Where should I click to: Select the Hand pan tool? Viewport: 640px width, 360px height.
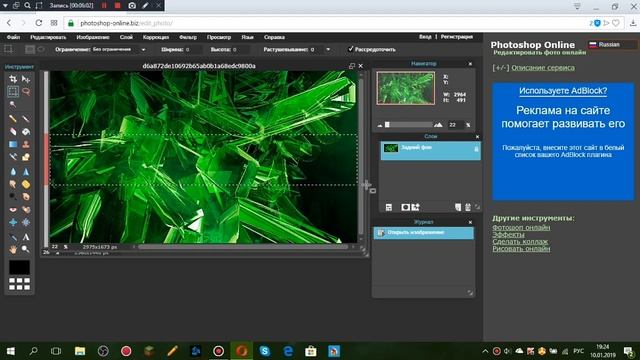point(13,249)
